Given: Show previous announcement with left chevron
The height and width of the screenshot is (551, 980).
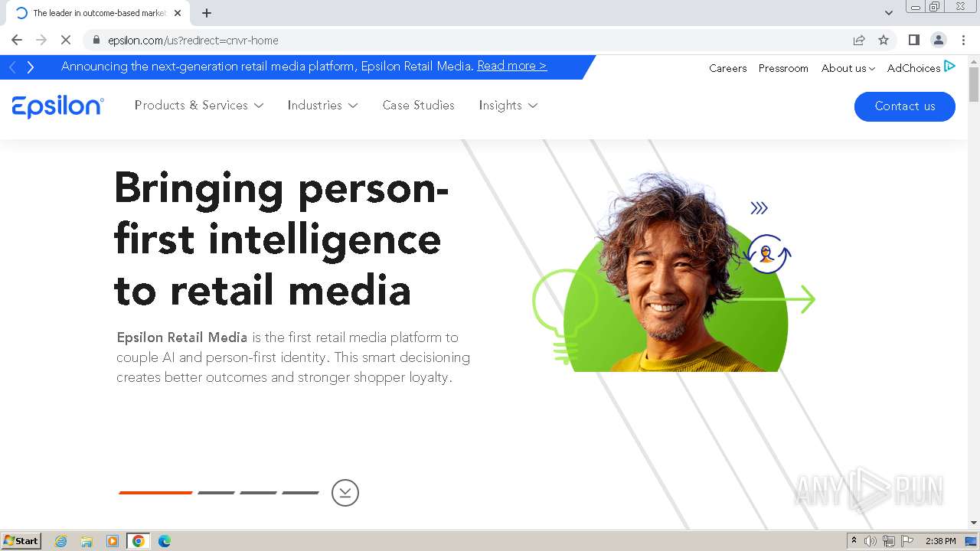Looking at the screenshot, I should (12, 67).
